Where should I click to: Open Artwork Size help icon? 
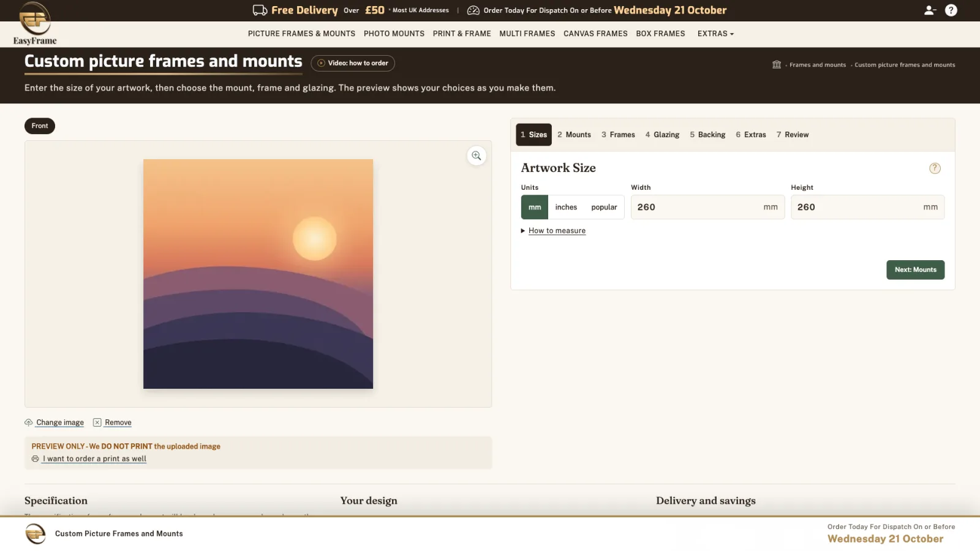tap(935, 168)
